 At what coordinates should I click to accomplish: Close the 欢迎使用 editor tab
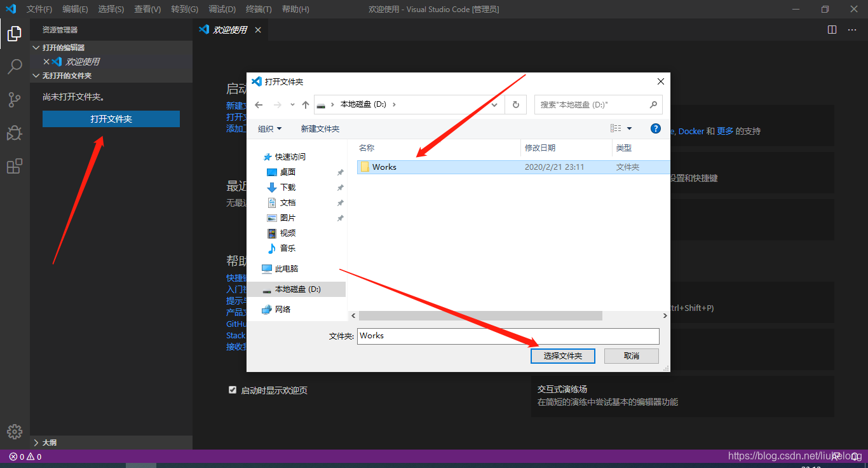coord(258,30)
